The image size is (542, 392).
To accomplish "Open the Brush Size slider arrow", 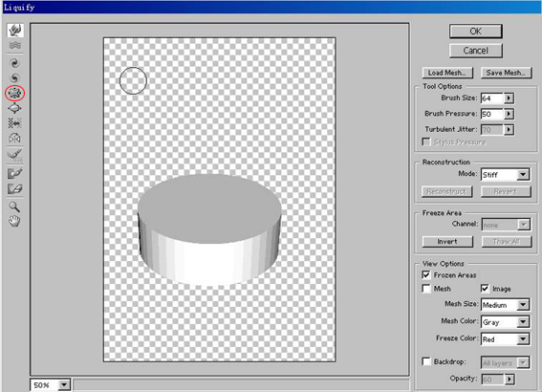I will 509,98.
